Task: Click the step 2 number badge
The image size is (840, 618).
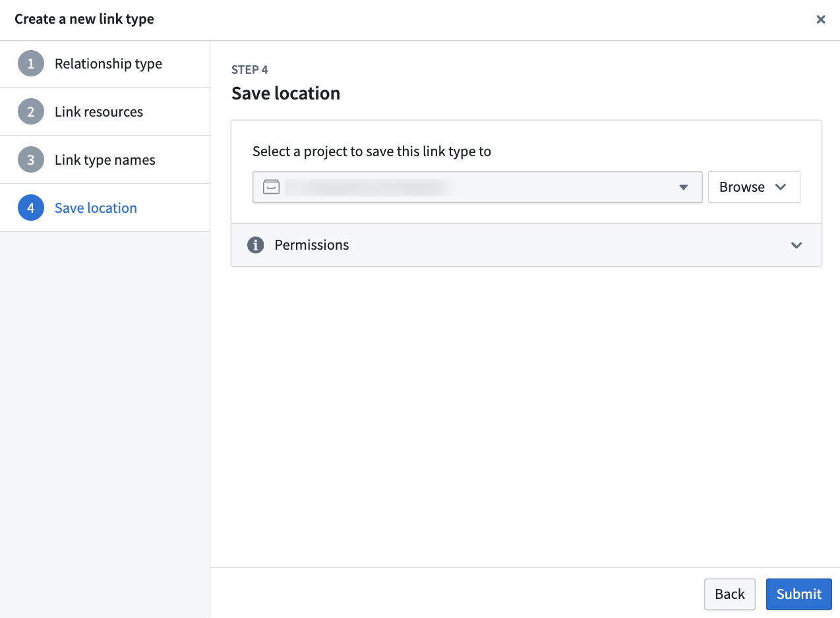Action: tap(31, 112)
